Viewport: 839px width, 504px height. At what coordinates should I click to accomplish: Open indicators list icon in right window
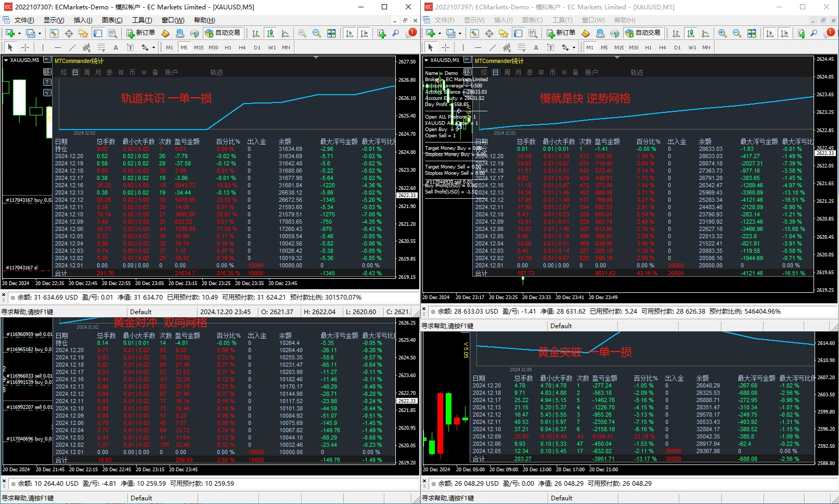(x=802, y=33)
